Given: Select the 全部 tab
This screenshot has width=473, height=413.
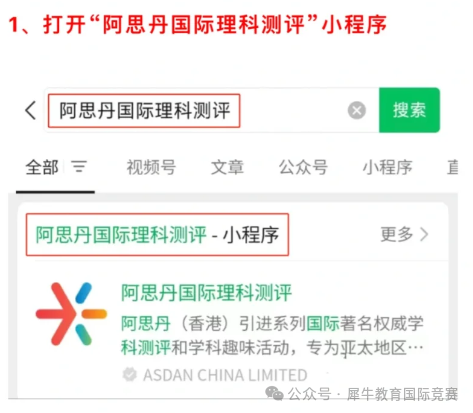Looking at the screenshot, I should 42,167.
